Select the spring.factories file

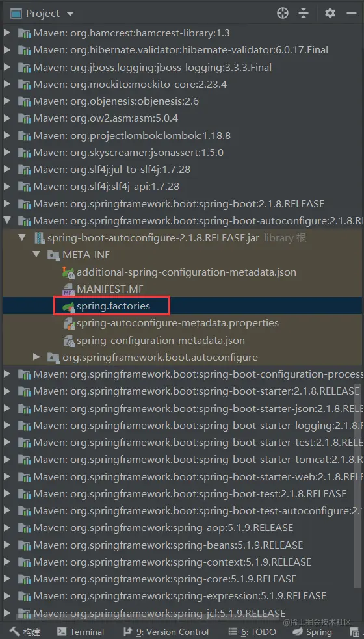[x=113, y=306]
